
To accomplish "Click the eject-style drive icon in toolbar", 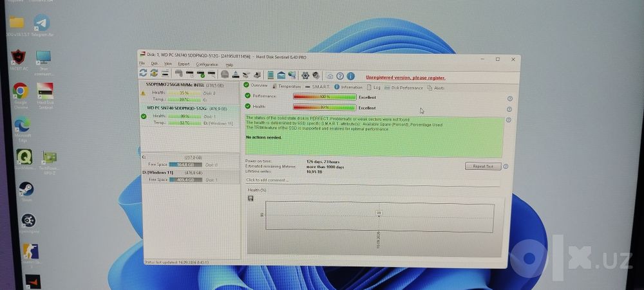I will click(x=236, y=75).
